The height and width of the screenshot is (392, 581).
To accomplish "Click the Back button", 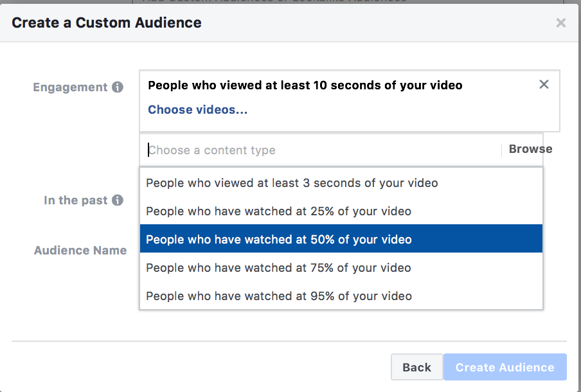I will [x=417, y=367].
